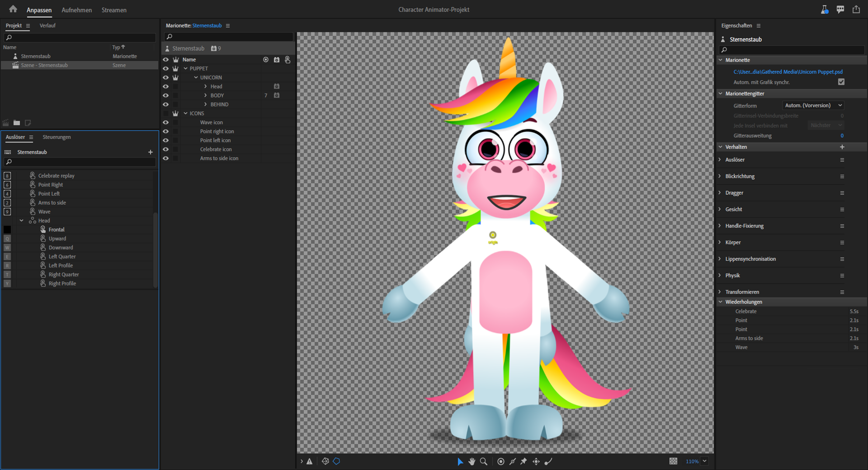868x470 pixels.
Task: Add new behavior with Verhalten plus
Action: (842, 147)
